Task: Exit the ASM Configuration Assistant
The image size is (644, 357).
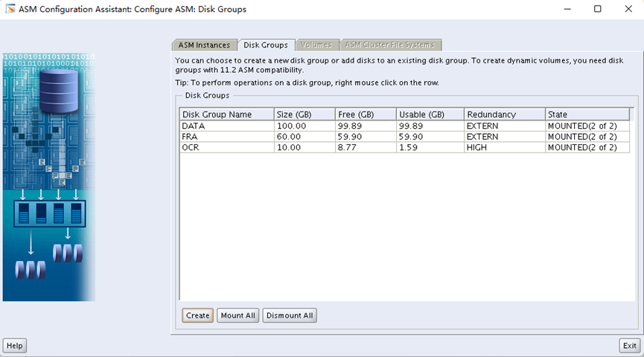Action: click(629, 346)
